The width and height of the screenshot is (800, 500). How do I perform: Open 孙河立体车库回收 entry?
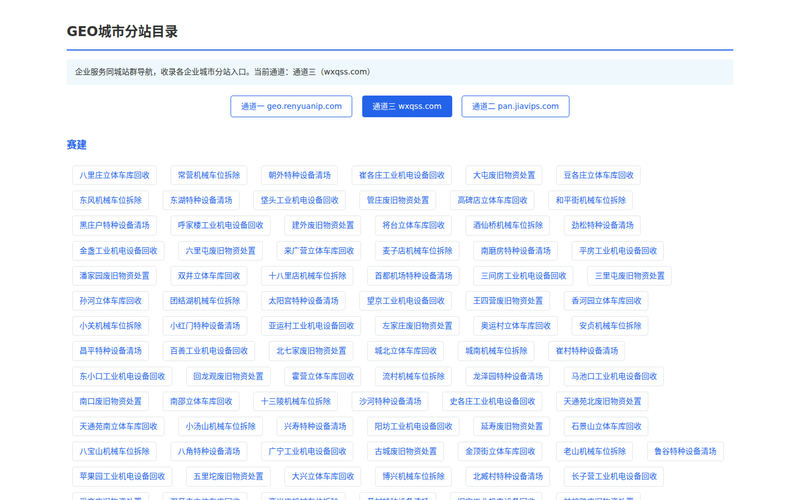pos(110,301)
